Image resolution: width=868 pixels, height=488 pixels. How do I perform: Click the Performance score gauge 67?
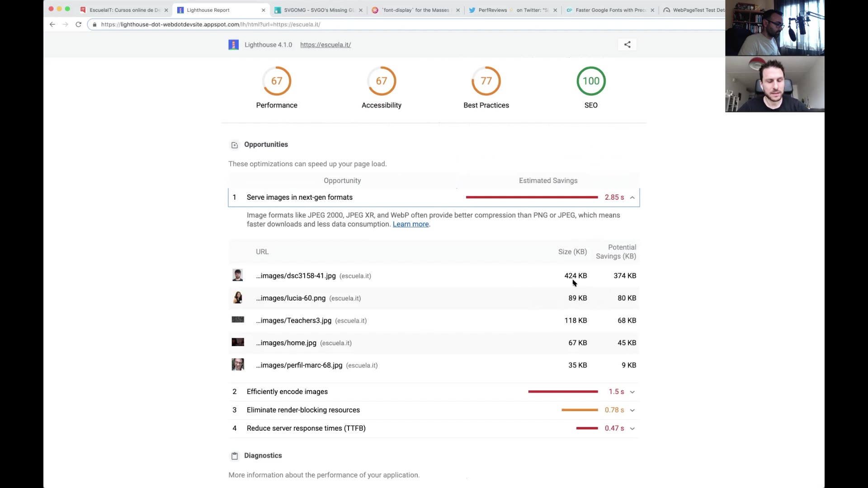(x=277, y=81)
